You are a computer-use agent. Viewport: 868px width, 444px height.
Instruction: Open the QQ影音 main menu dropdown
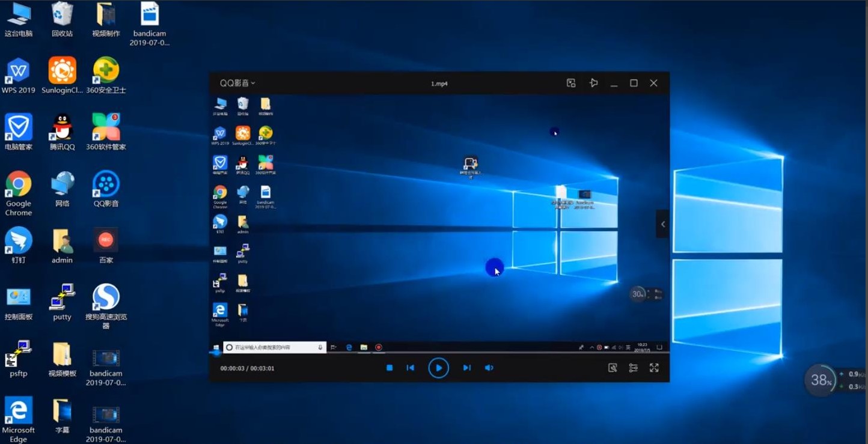point(237,83)
